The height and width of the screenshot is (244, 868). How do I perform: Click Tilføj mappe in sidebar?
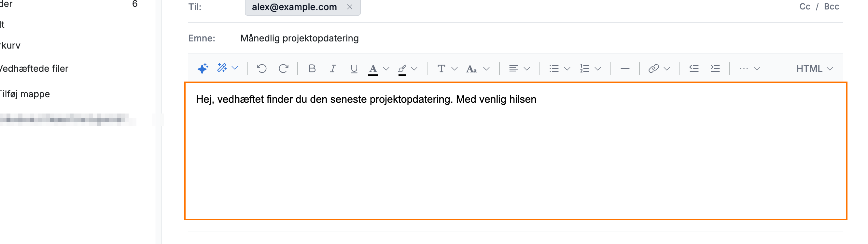pos(25,94)
